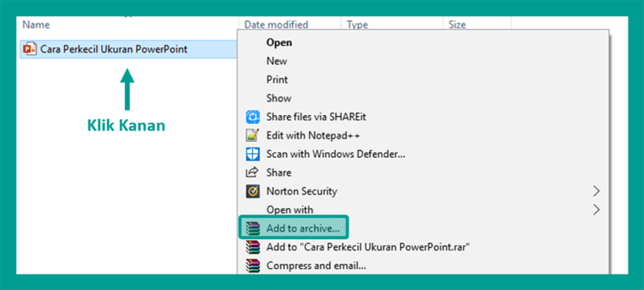The width and height of the screenshot is (644, 290).
Task: Click the Windows Defender shield icon
Action: (253, 154)
